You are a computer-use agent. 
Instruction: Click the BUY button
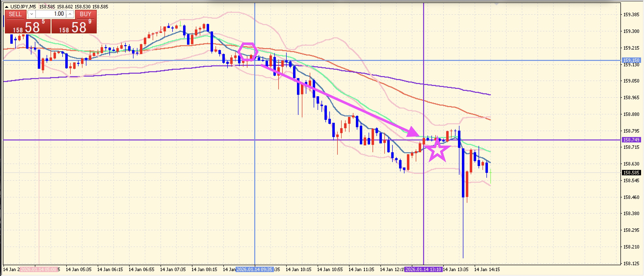pyautogui.click(x=85, y=14)
